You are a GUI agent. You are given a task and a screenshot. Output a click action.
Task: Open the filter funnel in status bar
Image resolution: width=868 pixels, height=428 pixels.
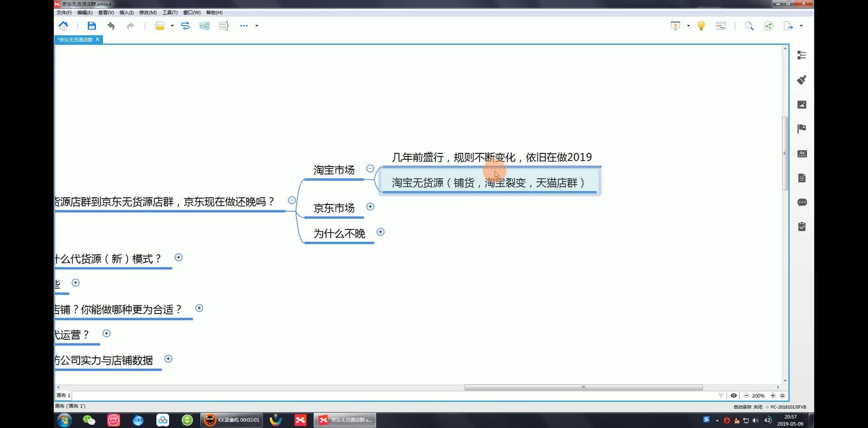point(721,395)
